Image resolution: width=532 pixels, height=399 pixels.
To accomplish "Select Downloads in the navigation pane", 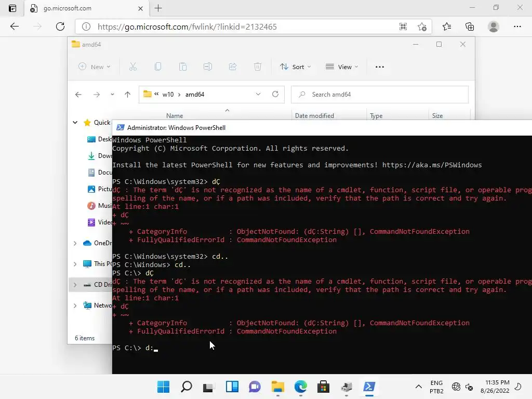I will (x=99, y=156).
